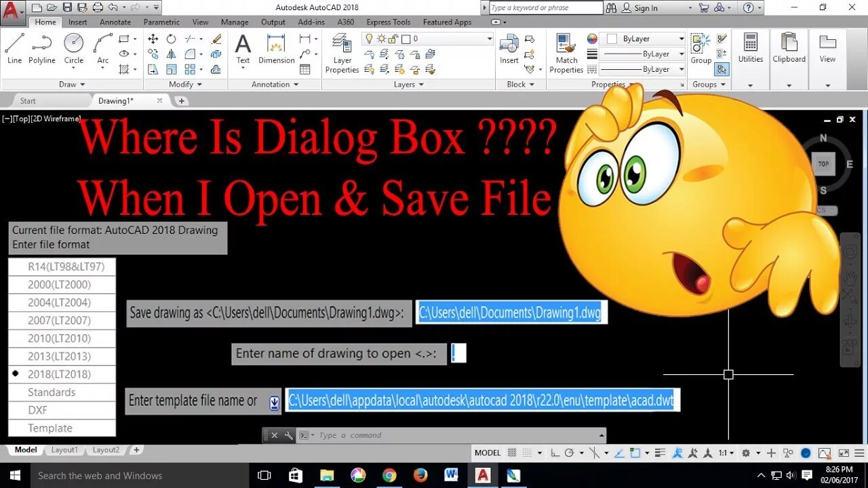Image resolution: width=868 pixels, height=488 pixels.
Task: Select the Circle tool
Action: click(x=74, y=48)
